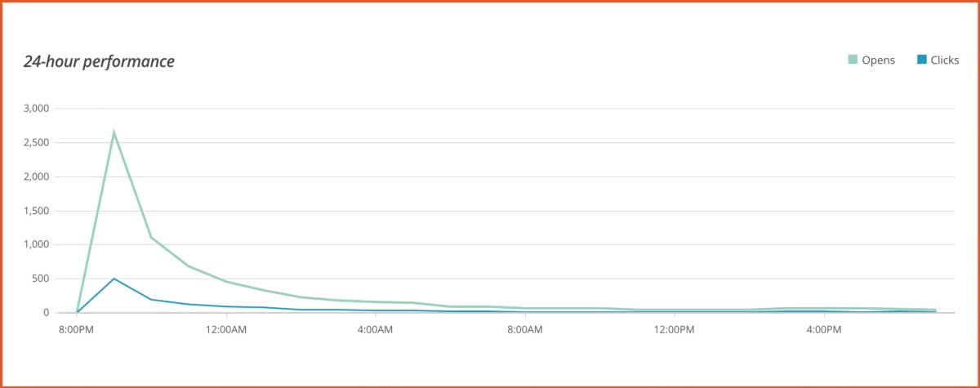Select the Clicks peak point at 500
Screen dimensions: 980x388
114,279
